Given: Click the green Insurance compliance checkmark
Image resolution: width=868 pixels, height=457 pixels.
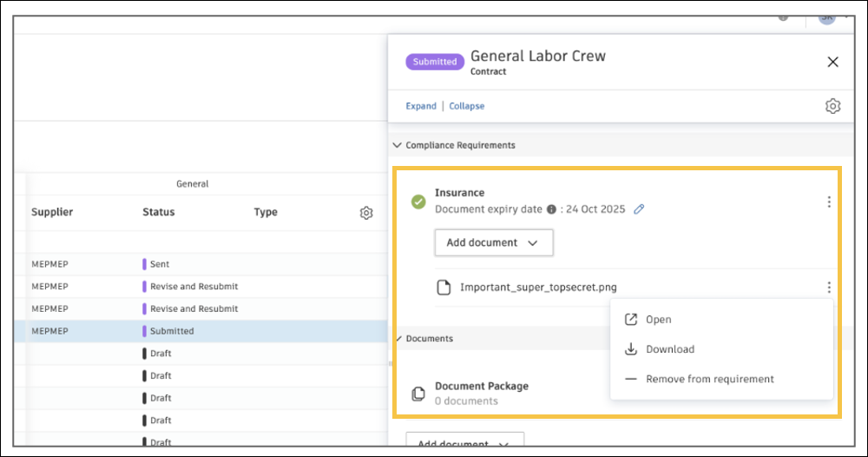Looking at the screenshot, I should pyautogui.click(x=418, y=202).
